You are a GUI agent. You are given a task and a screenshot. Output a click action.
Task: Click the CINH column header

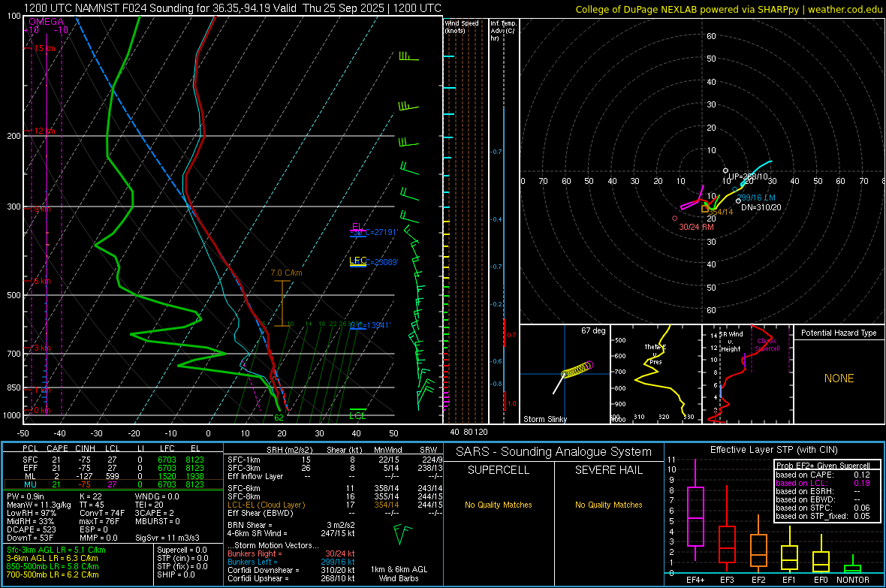pos(86,448)
